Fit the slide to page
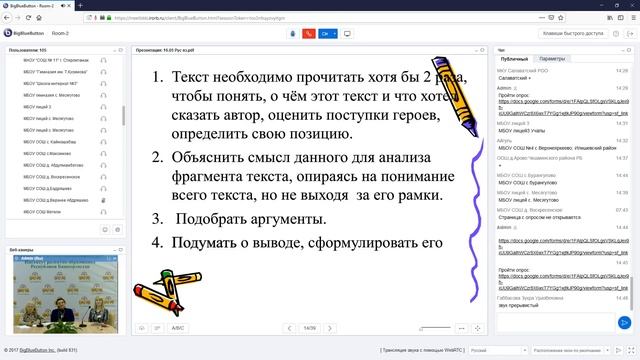 pyautogui.click(x=477, y=328)
